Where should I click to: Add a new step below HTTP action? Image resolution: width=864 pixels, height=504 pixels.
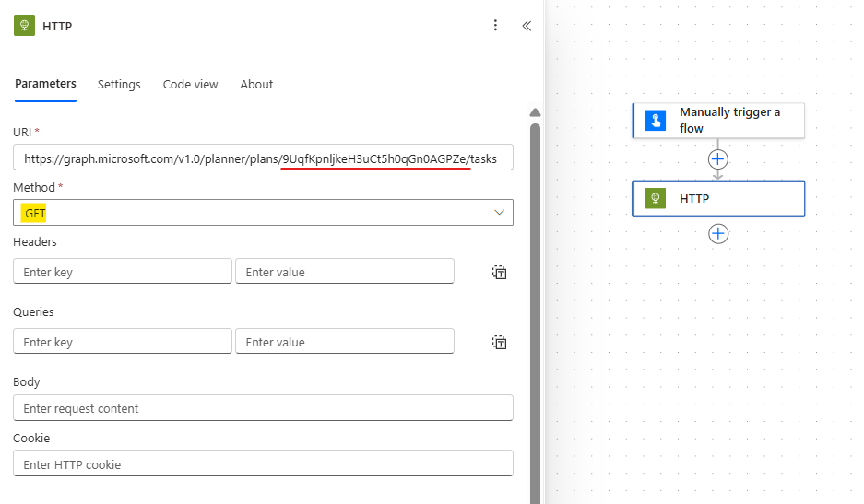718,233
